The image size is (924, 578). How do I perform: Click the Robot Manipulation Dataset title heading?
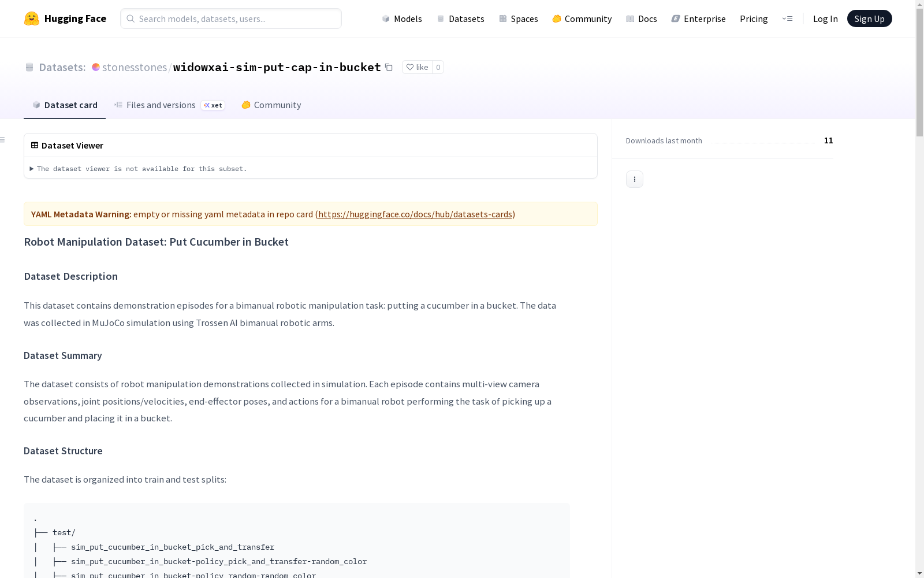coord(156,242)
